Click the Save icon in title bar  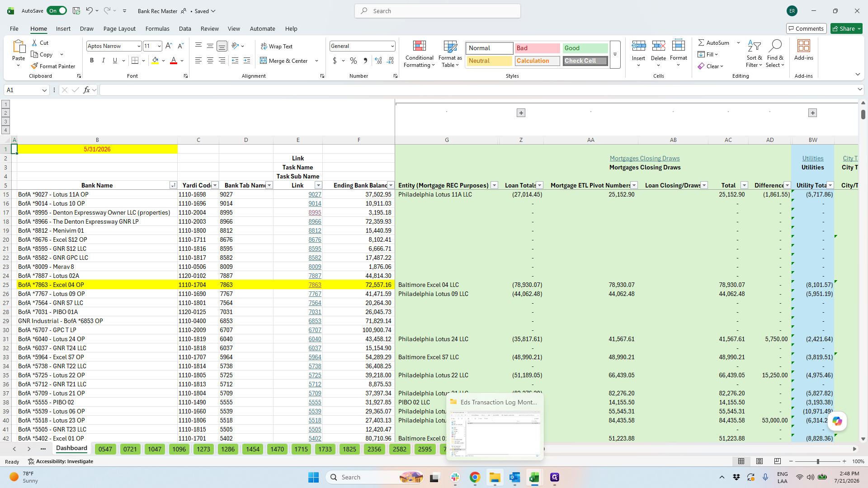[76, 11]
